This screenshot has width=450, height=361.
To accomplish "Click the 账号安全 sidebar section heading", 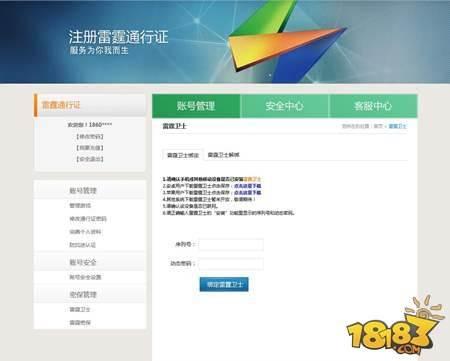I will click(x=83, y=262).
